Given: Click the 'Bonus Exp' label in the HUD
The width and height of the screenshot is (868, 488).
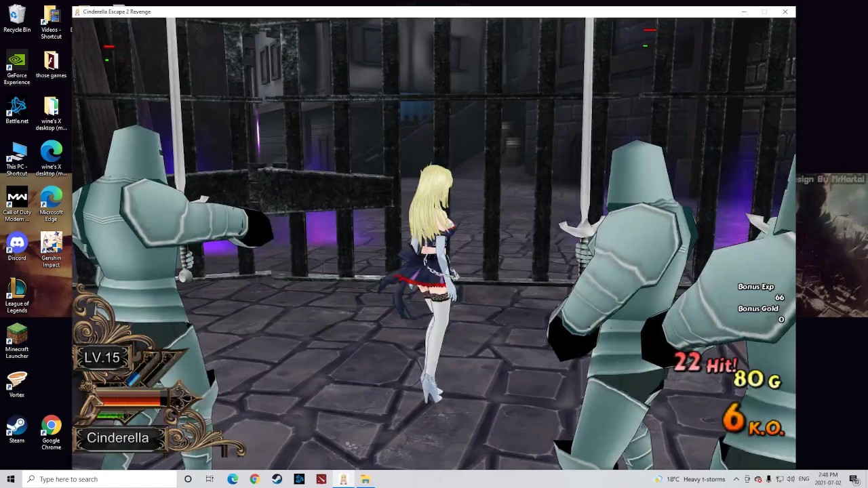Looking at the screenshot, I should tap(755, 287).
